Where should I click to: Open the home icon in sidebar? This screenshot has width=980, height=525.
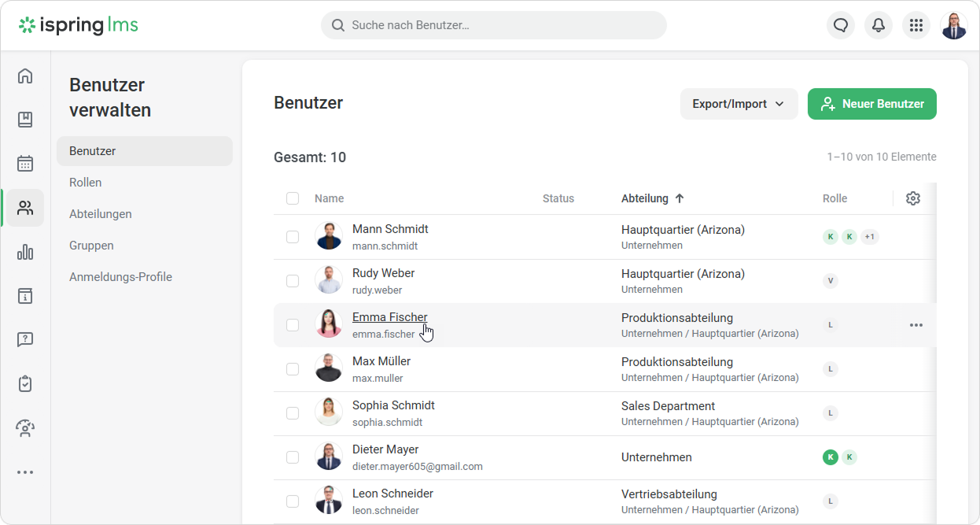tap(25, 76)
